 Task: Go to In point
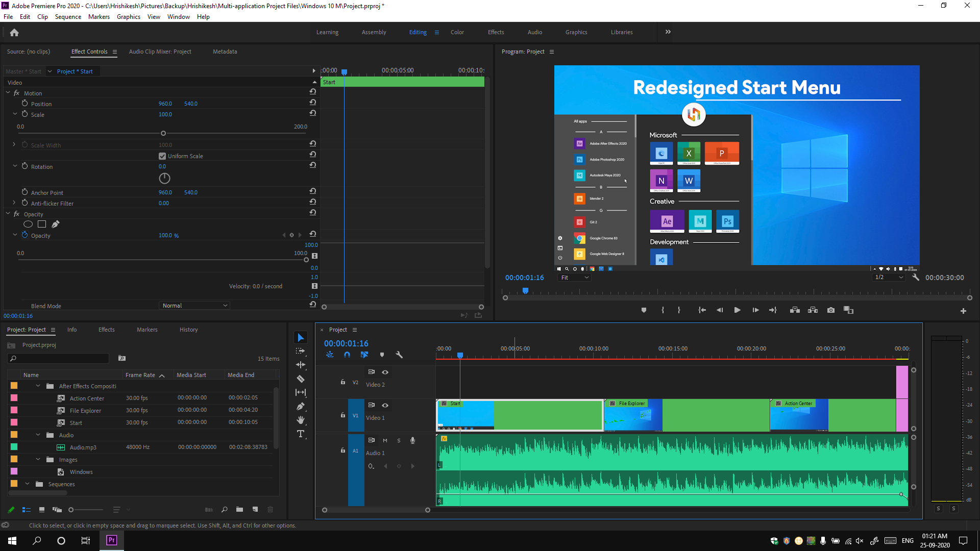click(702, 310)
